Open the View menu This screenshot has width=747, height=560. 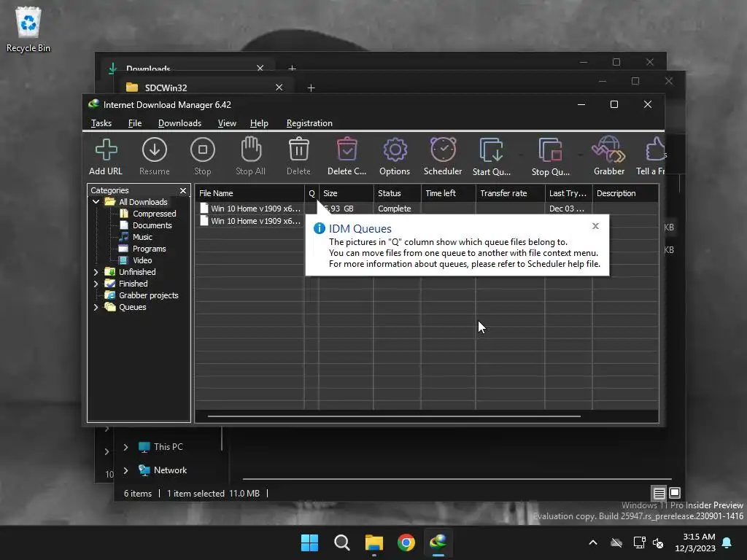pos(227,123)
